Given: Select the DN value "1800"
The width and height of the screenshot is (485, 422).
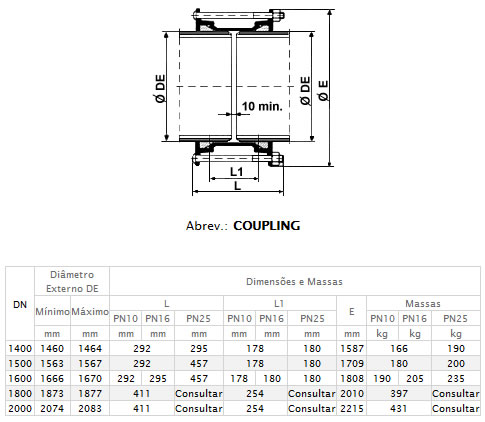Looking at the screenshot, I should tap(20, 394).
